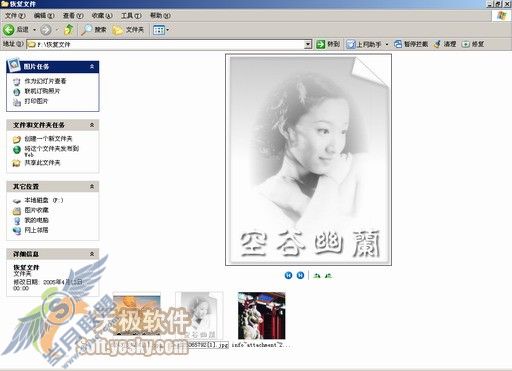Open the Views dropdown arrow
The height and width of the screenshot is (371, 512).
click(x=168, y=30)
